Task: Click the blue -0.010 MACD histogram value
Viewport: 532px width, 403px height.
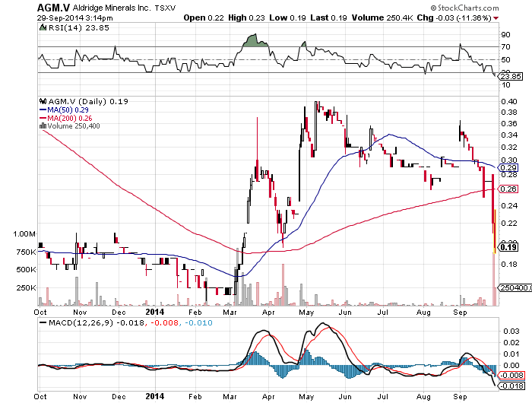Action: (x=198, y=322)
